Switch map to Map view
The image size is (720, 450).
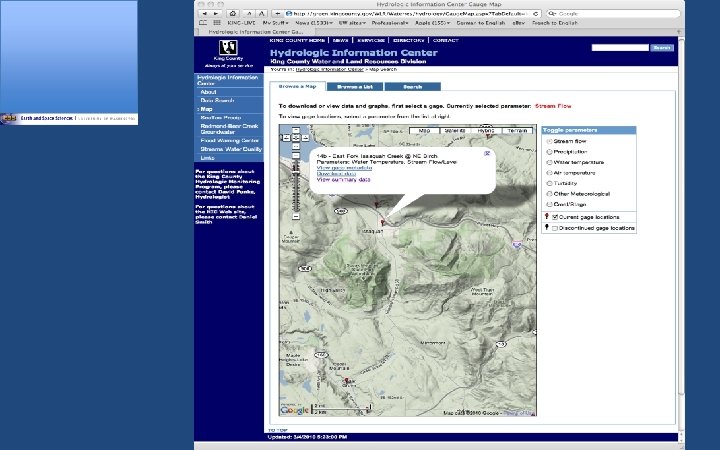[424, 131]
